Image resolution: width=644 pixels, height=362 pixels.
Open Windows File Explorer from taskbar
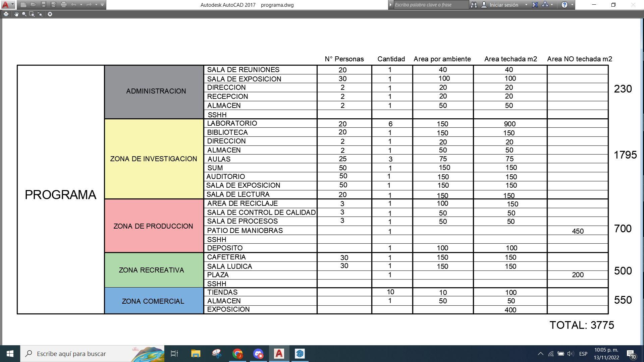point(196,354)
